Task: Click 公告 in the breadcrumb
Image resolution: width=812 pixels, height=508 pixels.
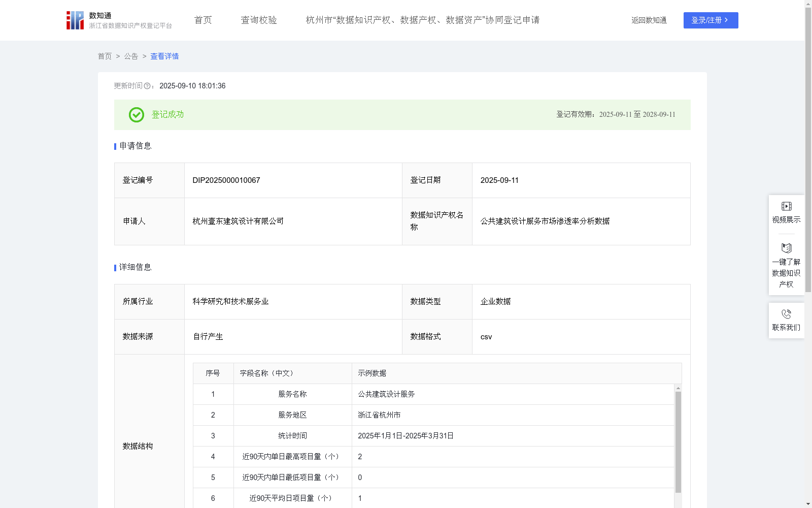Action: pos(131,56)
